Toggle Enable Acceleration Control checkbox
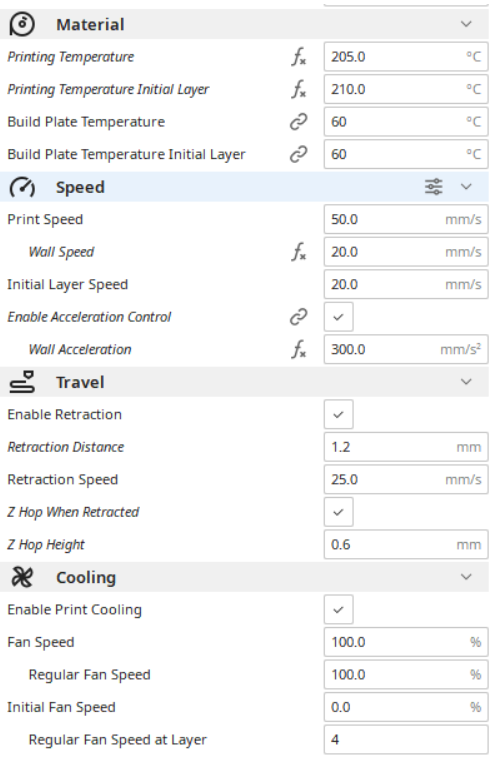Image resolution: width=495 pixels, height=760 pixels. coord(338,317)
